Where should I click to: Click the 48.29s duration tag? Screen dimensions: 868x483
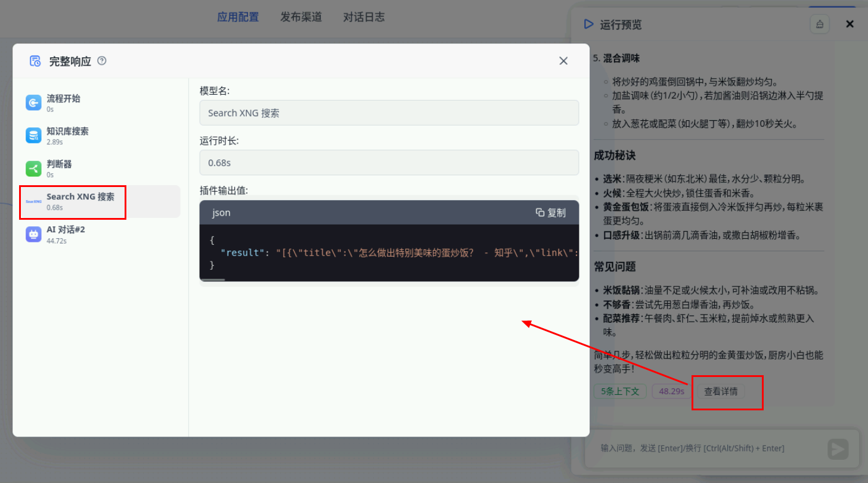coord(672,391)
